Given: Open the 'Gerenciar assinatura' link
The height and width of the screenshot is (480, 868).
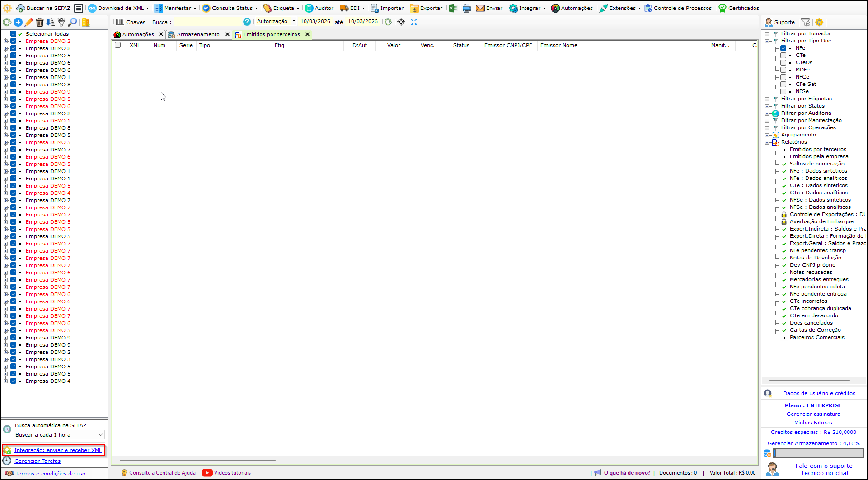Looking at the screenshot, I should (x=813, y=414).
